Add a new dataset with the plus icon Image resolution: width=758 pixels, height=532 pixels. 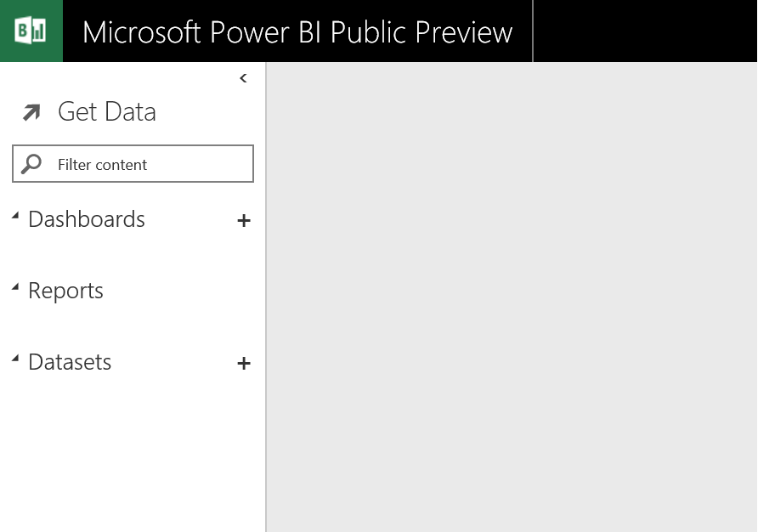244,364
